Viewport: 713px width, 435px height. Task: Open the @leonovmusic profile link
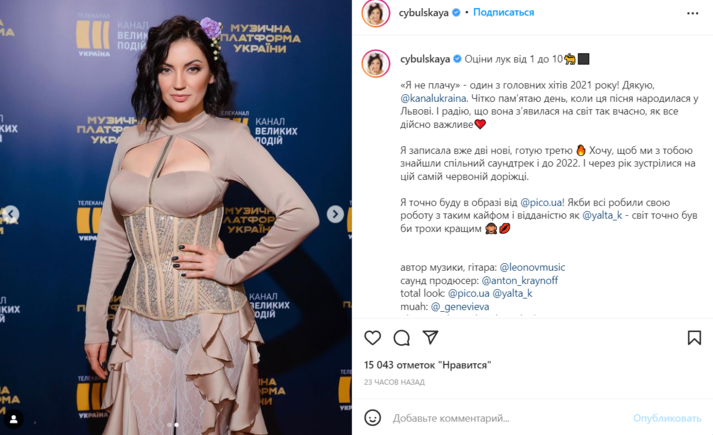click(x=532, y=267)
